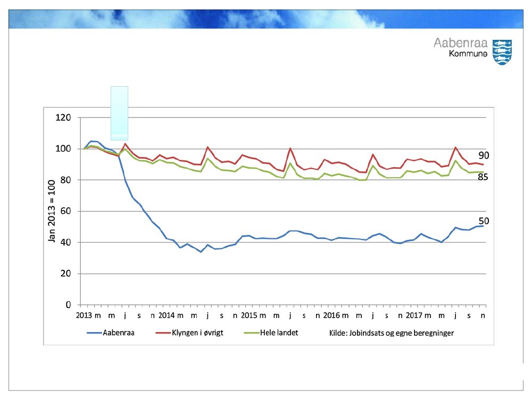Click the 120 y-axis label

pyautogui.click(x=63, y=118)
